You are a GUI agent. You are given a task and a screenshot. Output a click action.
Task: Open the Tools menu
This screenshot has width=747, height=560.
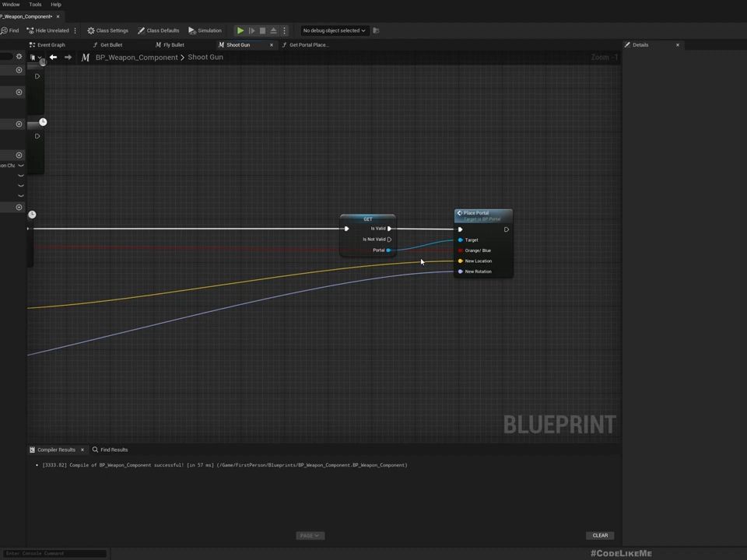35,5
